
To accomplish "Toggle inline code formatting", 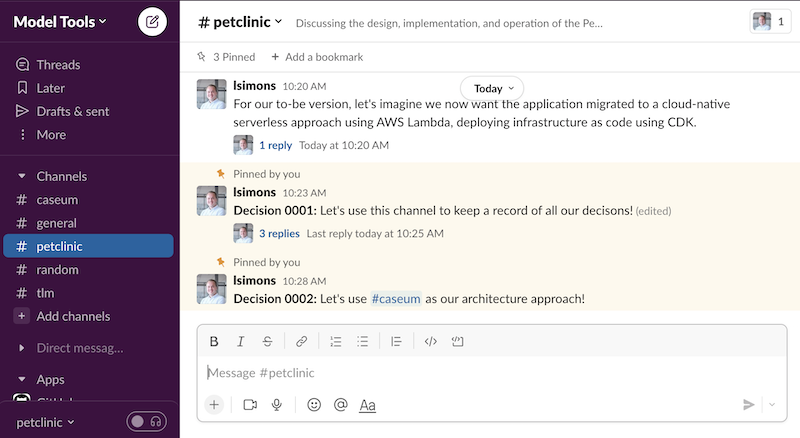I will click(431, 342).
